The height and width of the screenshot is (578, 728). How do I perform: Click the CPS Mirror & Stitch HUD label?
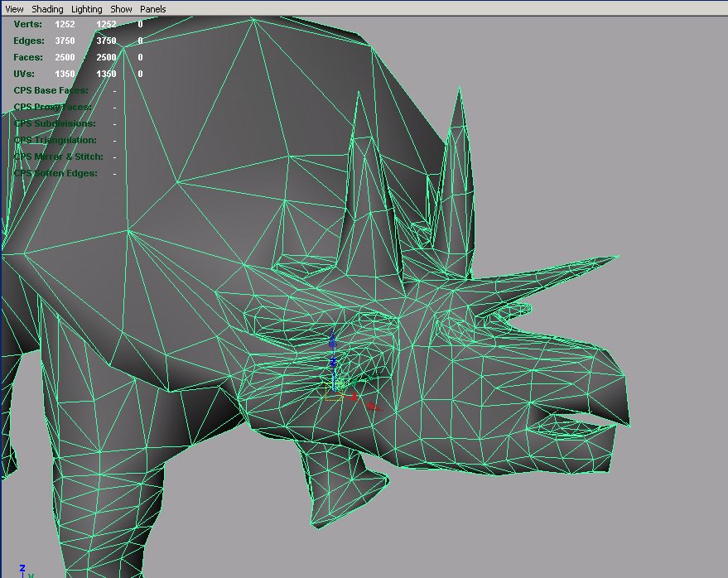[58, 157]
